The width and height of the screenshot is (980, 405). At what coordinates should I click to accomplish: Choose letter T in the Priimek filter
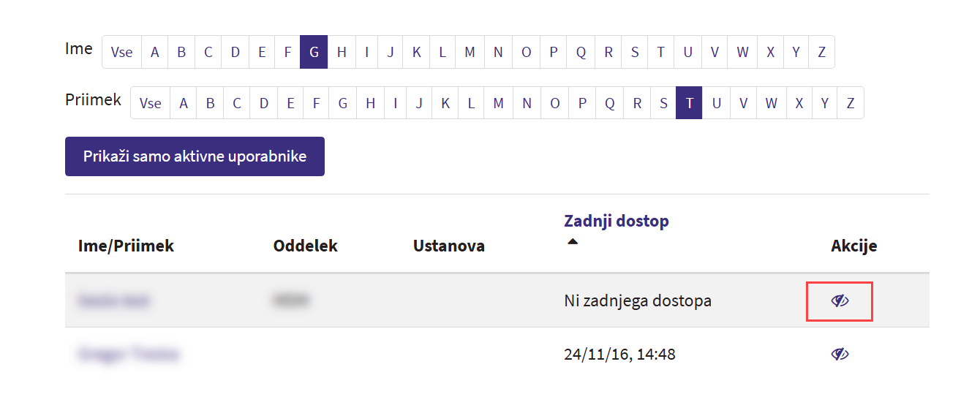click(689, 103)
